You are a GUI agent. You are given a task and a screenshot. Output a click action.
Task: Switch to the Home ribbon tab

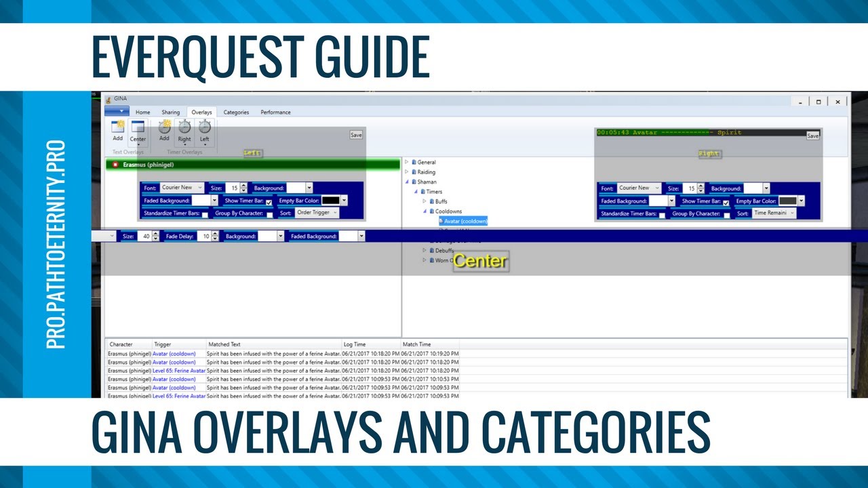click(142, 113)
